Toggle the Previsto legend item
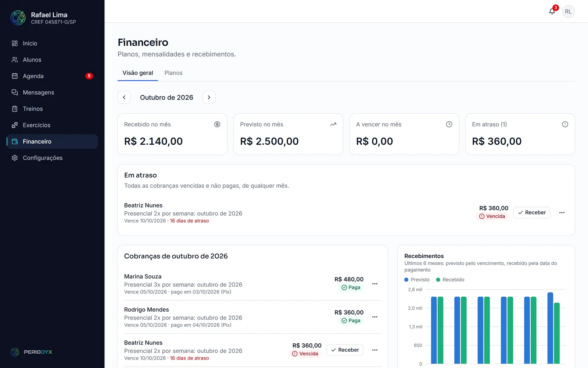This screenshot has width=588, height=368. pos(417,280)
